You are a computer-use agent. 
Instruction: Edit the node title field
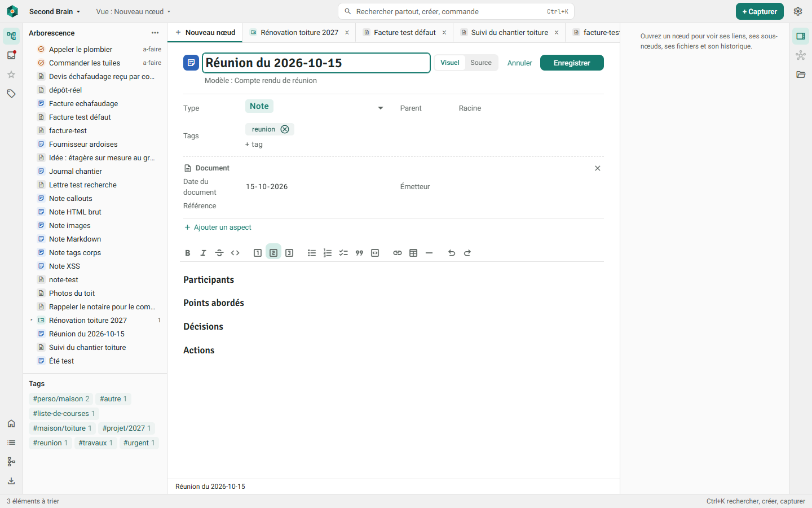tap(316, 63)
